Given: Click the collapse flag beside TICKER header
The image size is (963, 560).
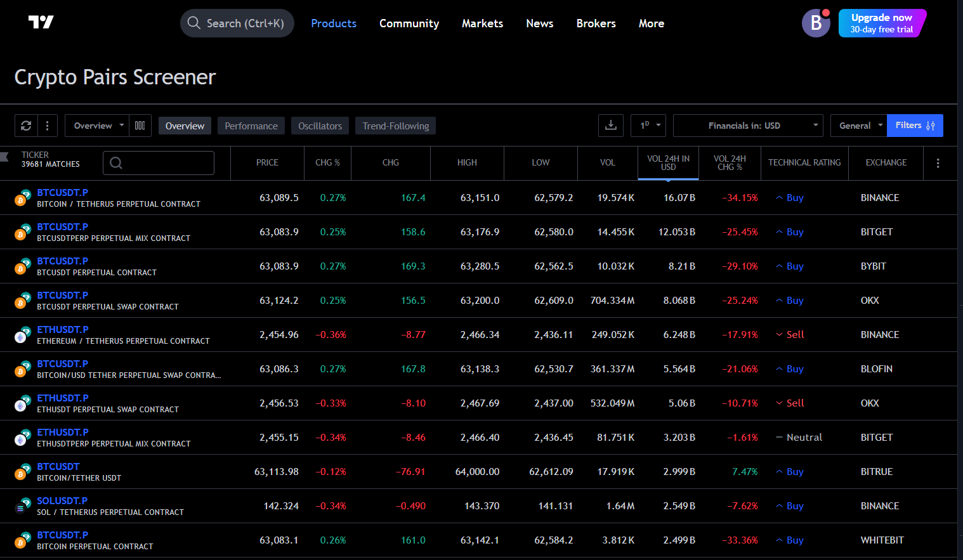Looking at the screenshot, I should pos(4,156).
